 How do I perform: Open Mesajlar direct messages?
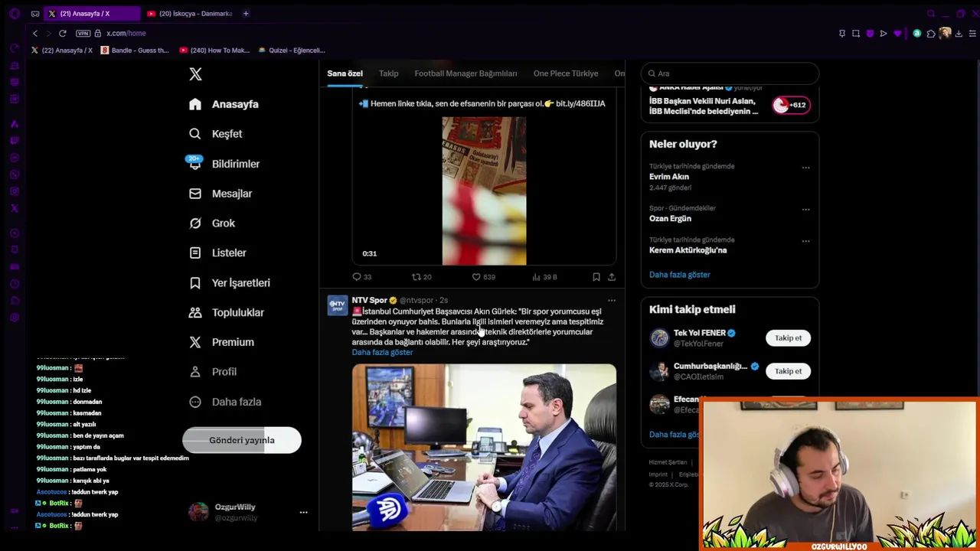220,194
